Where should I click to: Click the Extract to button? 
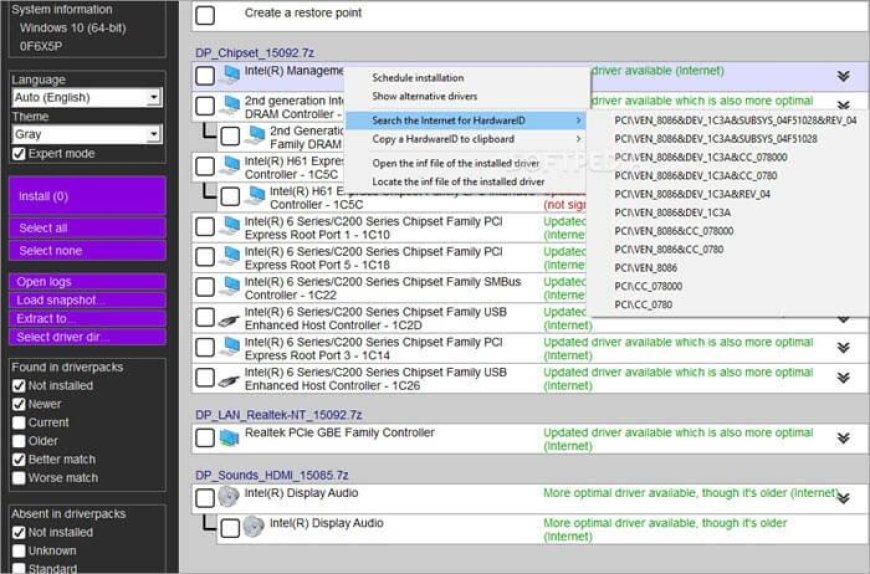tap(87, 318)
